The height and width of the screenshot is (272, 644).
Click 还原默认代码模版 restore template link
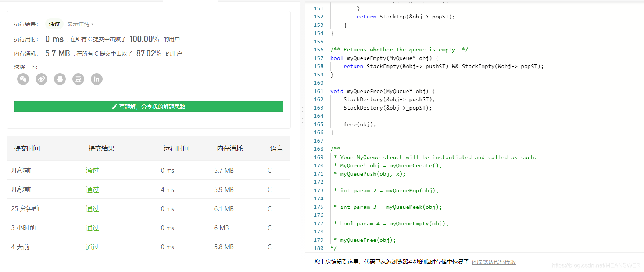[x=494, y=262]
